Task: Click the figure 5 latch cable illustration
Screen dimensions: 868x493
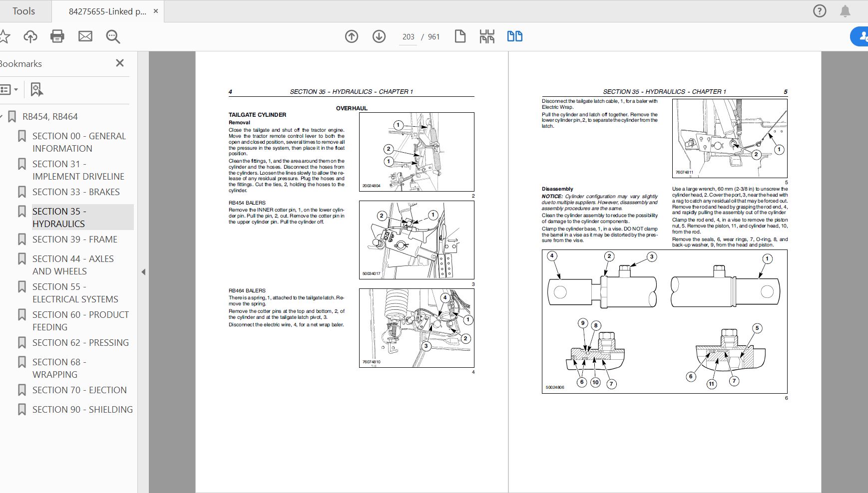Action: click(730, 138)
